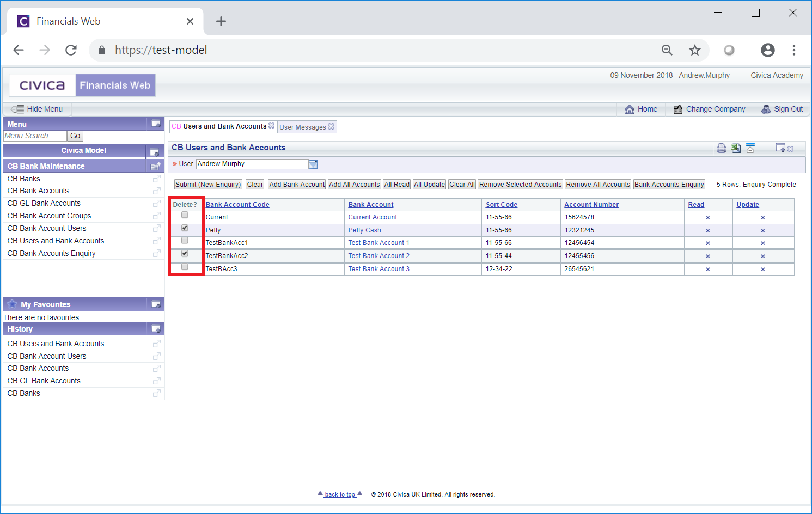Tick Delete checkbox for TestBankAcc1 row
Viewport: 812px width, 514px height.
[185, 241]
